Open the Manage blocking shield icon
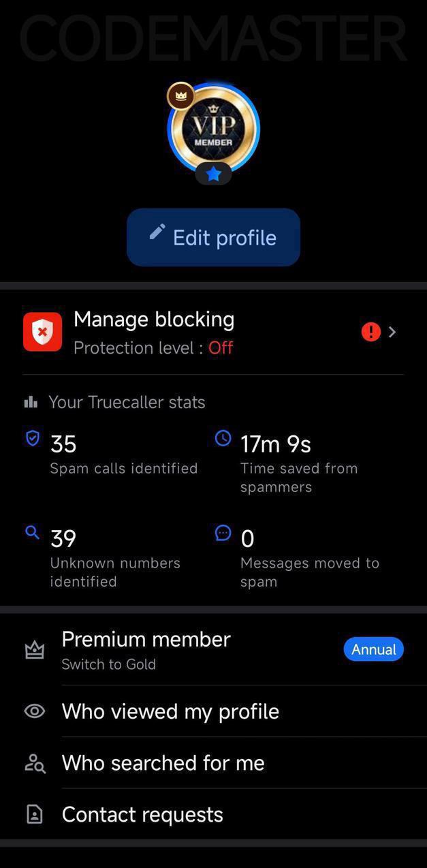The height and width of the screenshot is (868, 427). (x=42, y=332)
